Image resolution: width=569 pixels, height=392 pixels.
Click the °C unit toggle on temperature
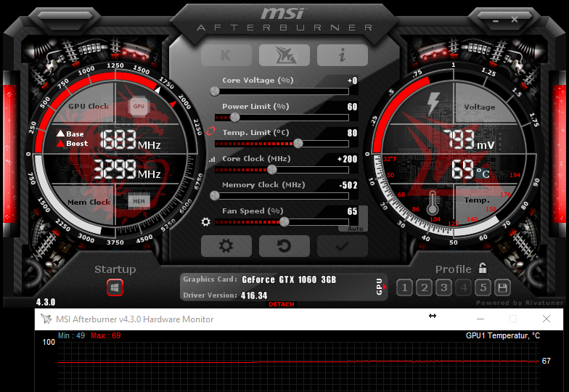483,173
